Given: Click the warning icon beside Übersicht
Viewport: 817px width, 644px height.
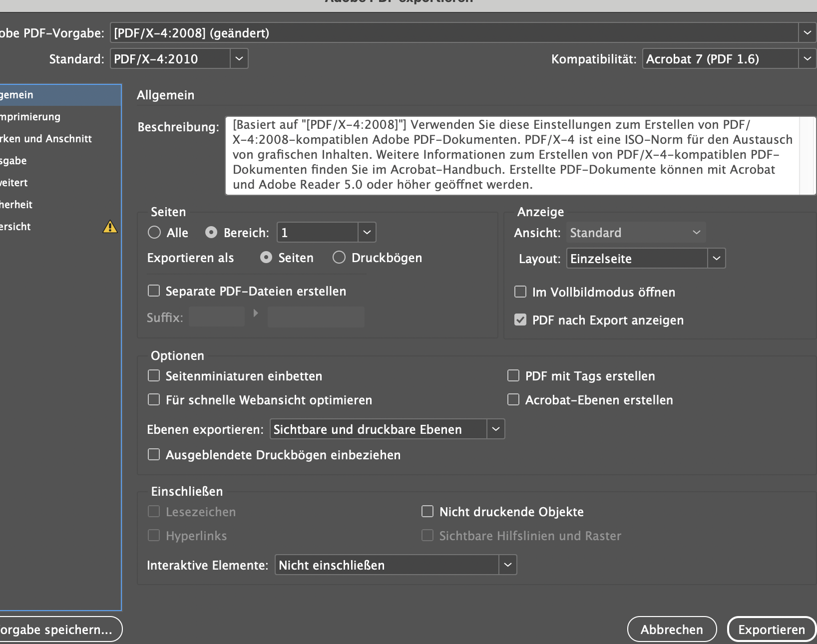Looking at the screenshot, I should pyautogui.click(x=110, y=227).
